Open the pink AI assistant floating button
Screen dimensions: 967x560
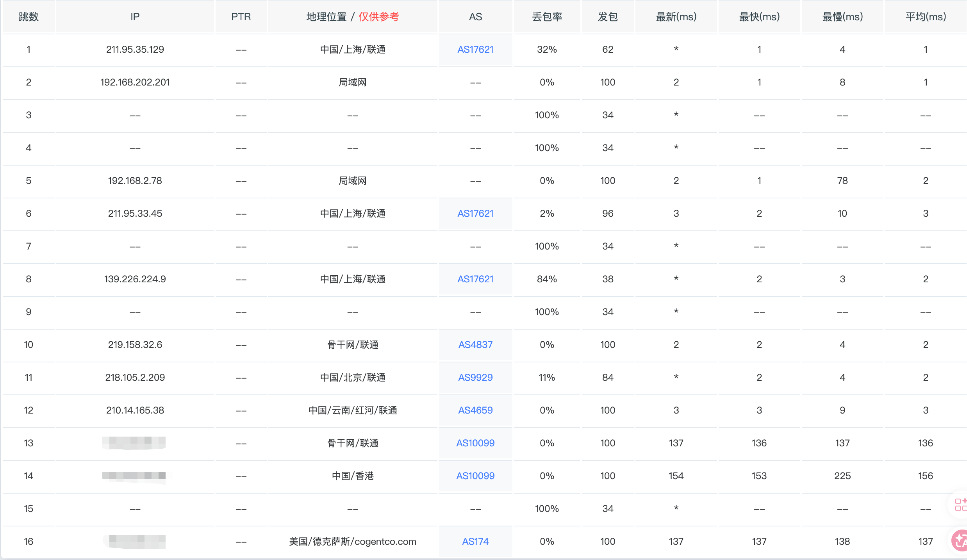pos(960,540)
